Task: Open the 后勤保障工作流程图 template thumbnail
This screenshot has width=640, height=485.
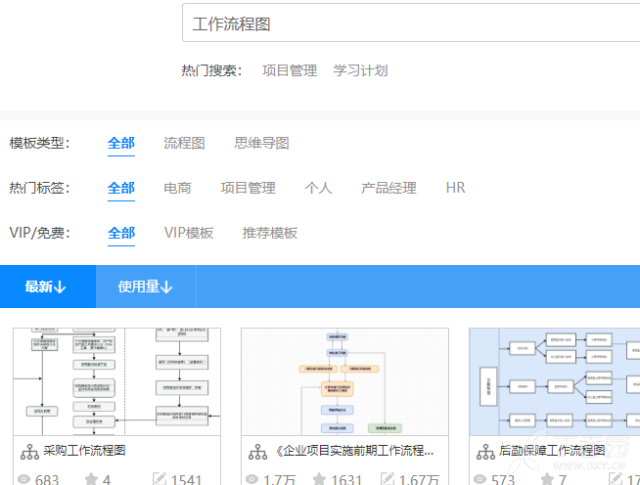Action: click(555, 381)
